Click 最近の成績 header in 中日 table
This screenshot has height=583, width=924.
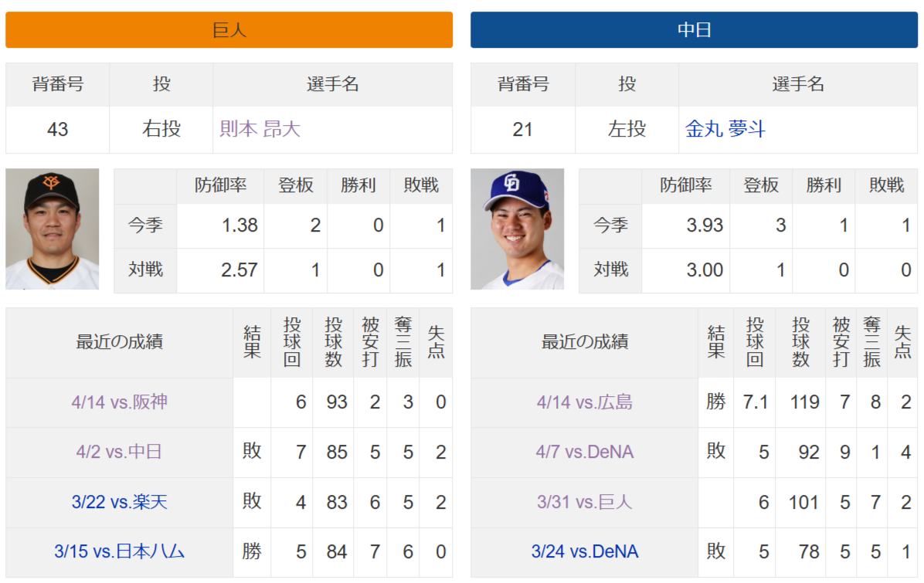click(584, 342)
